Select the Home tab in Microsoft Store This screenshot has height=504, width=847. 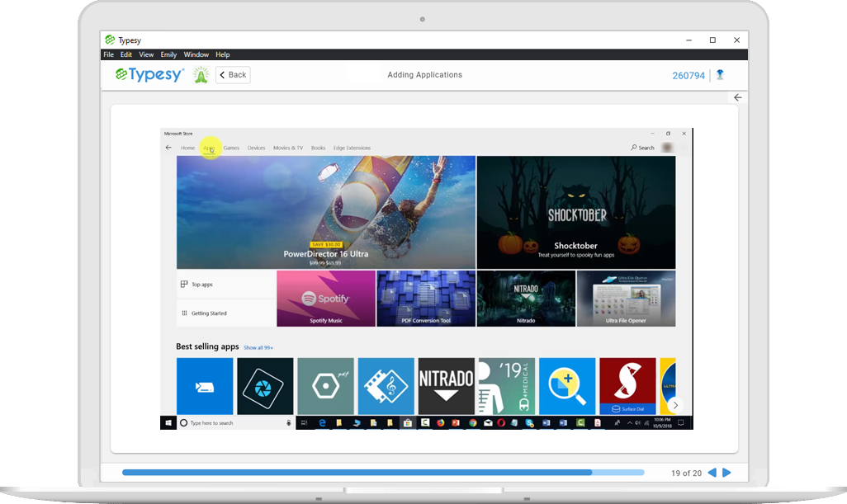(187, 148)
